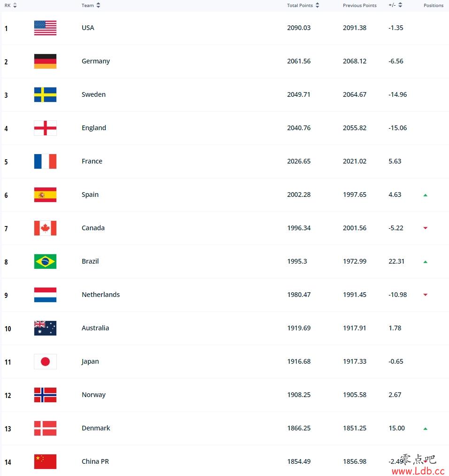Open the Denmark team link
Image resolution: width=449 pixels, height=476 pixels.
(x=96, y=428)
